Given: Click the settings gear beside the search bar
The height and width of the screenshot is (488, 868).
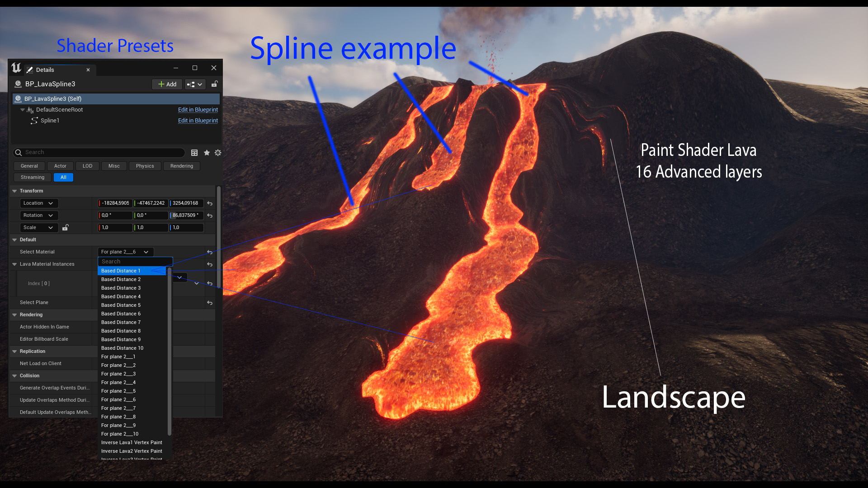Looking at the screenshot, I should tap(218, 153).
